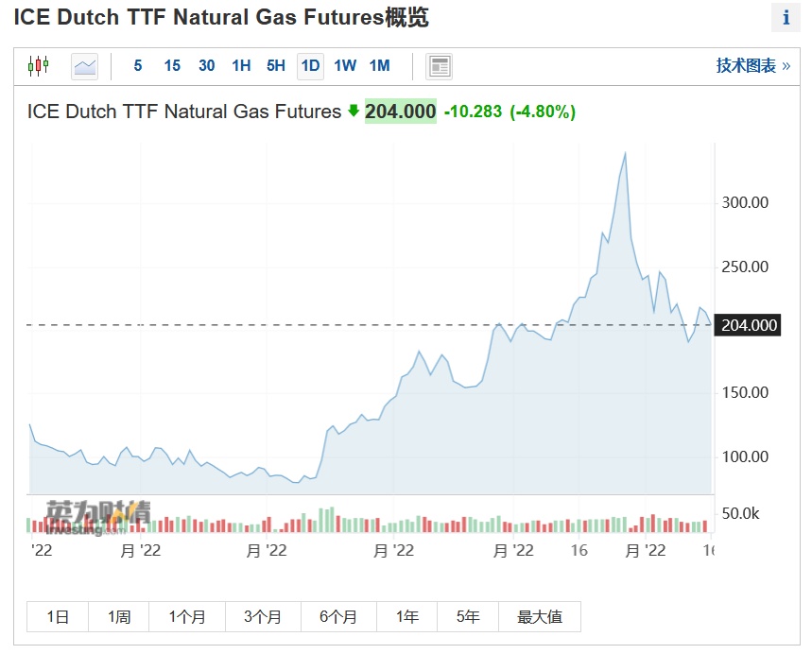Switch to candlestick chart type
The height and width of the screenshot is (654, 812).
(38, 66)
